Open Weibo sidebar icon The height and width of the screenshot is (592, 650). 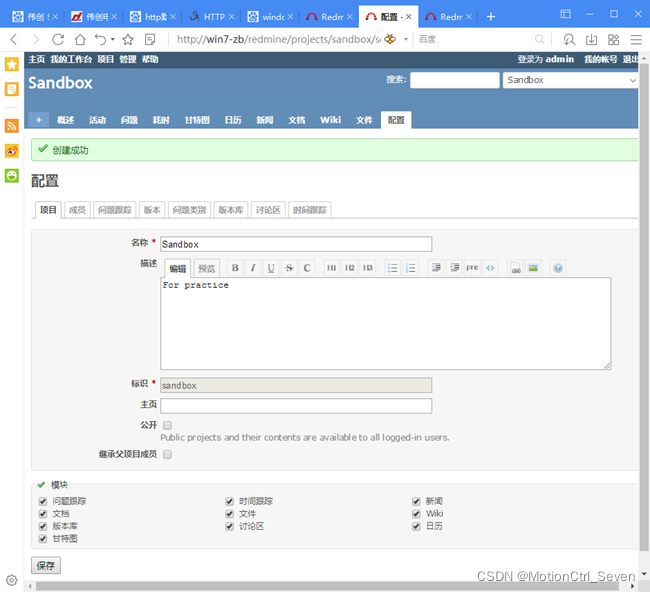(12, 151)
